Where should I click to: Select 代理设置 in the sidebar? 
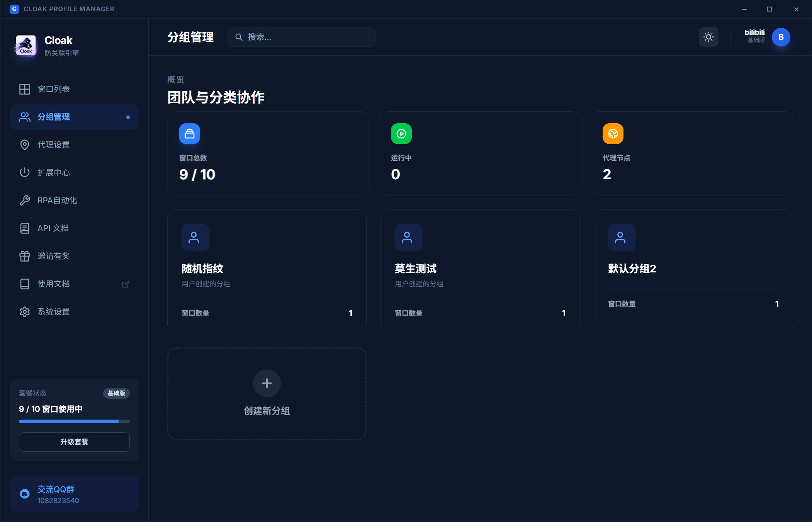53,145
